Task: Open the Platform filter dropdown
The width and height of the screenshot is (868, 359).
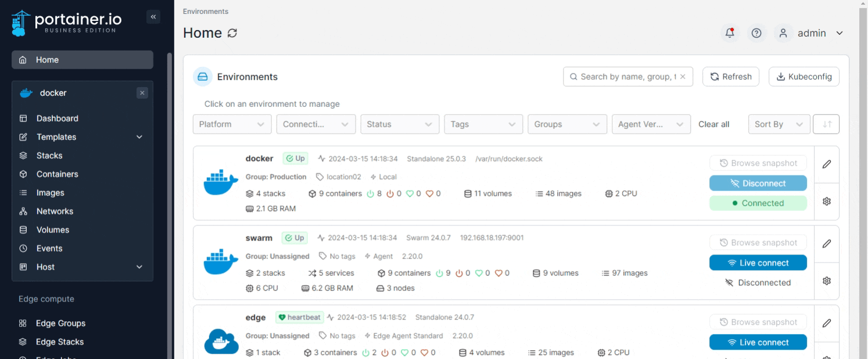Action: tap(232, 124)
